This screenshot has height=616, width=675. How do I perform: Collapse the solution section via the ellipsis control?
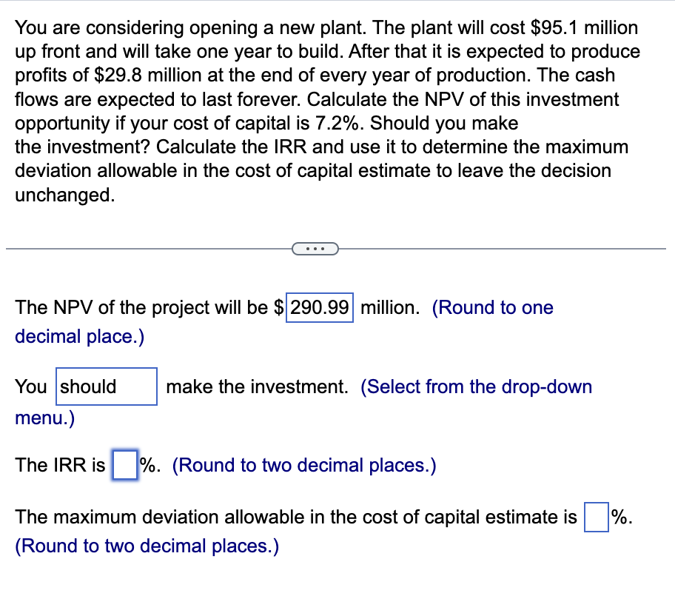[316, 248]
